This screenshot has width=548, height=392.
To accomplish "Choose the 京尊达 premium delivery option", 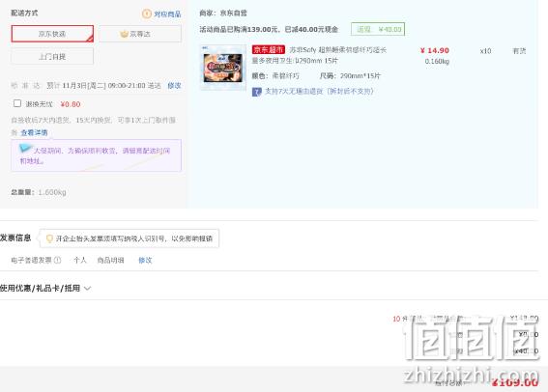I will (x=140, y=34).
